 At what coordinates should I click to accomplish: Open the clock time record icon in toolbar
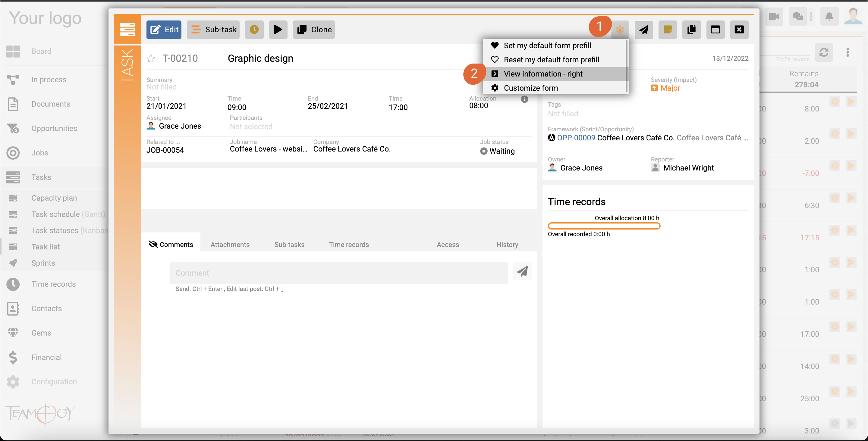coord(254,30)
